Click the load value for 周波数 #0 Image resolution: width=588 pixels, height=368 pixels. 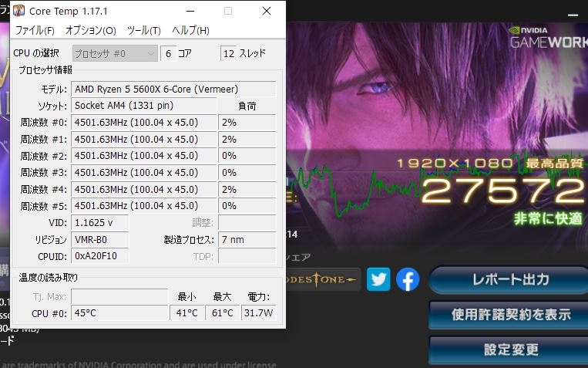tap(247, 123)
